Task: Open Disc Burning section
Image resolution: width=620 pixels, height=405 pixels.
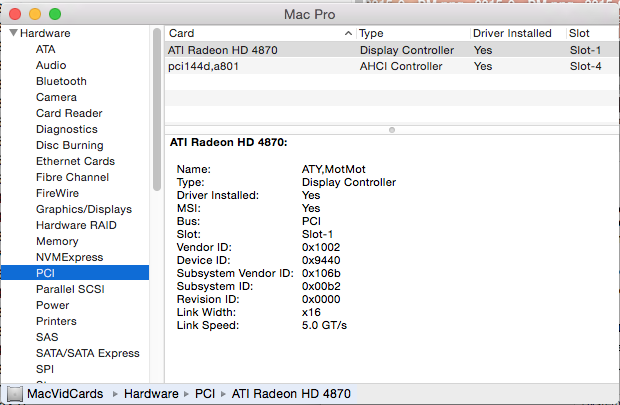Action: (x=70, y=145)
